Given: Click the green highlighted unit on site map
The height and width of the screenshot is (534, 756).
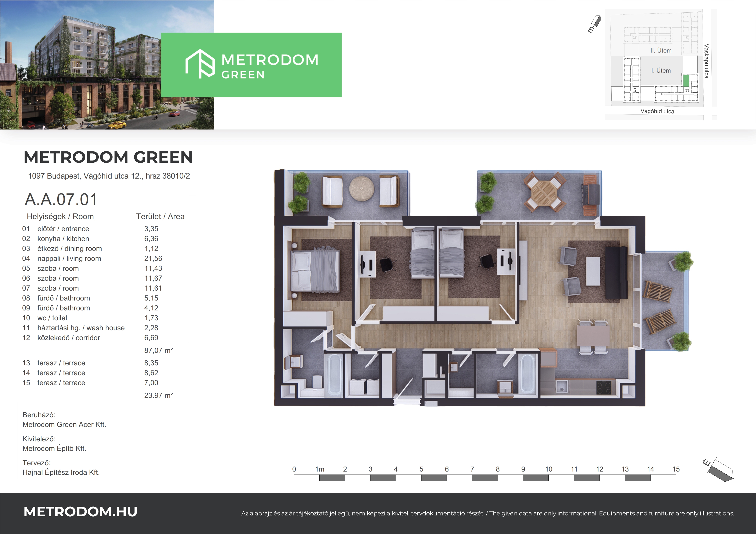Looking at the screenshot, I should click(686, 81).
